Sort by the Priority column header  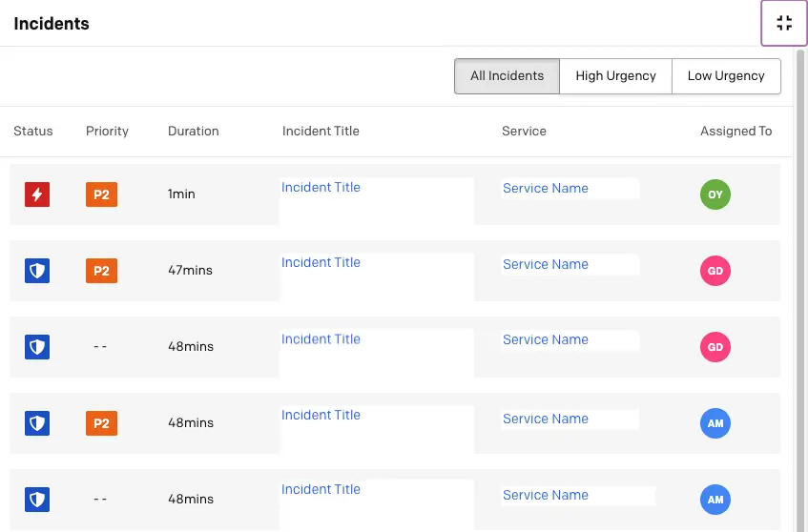click(x=107, y=131)
